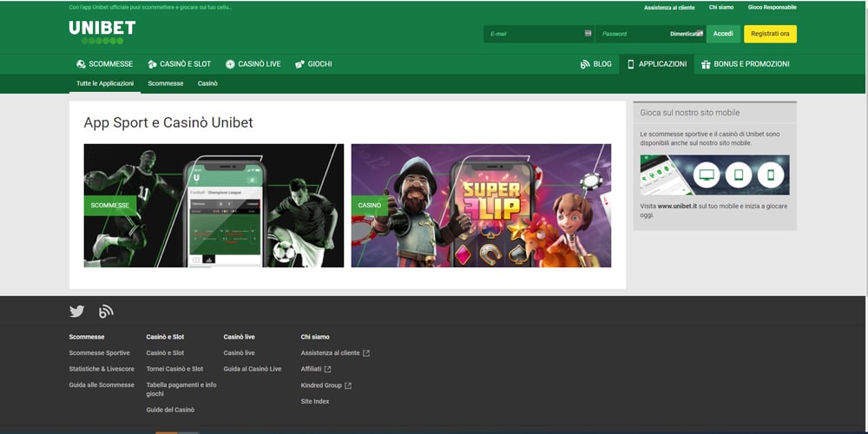Open the Twitter icon in footer
Screen dimensions: 868x434
coord(77,312)
